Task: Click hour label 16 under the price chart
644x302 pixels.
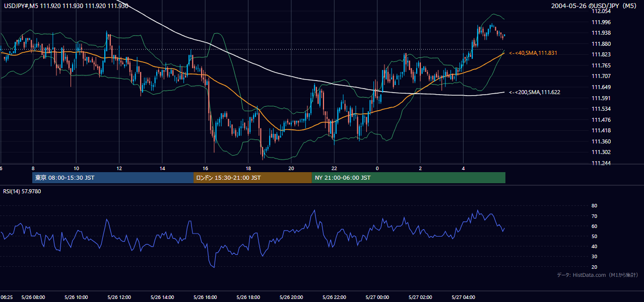Action: [205, 168]
